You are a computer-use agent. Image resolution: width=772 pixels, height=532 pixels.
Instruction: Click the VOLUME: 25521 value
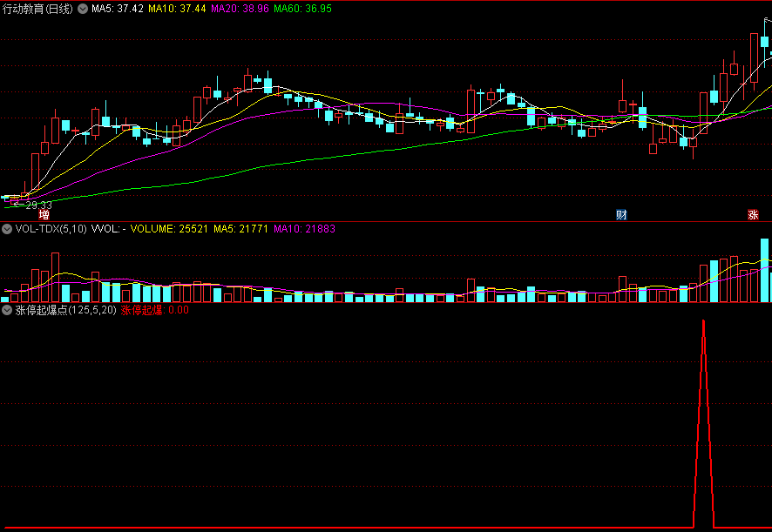tap(169, 229)
